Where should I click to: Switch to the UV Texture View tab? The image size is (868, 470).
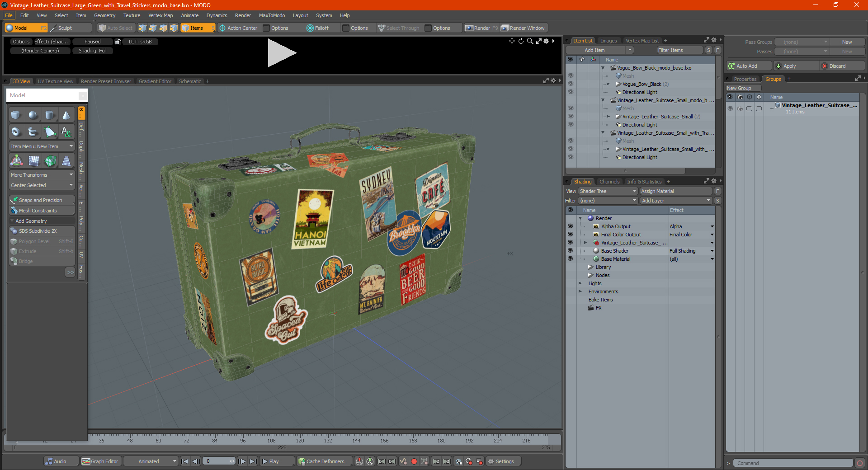(56, 81)
